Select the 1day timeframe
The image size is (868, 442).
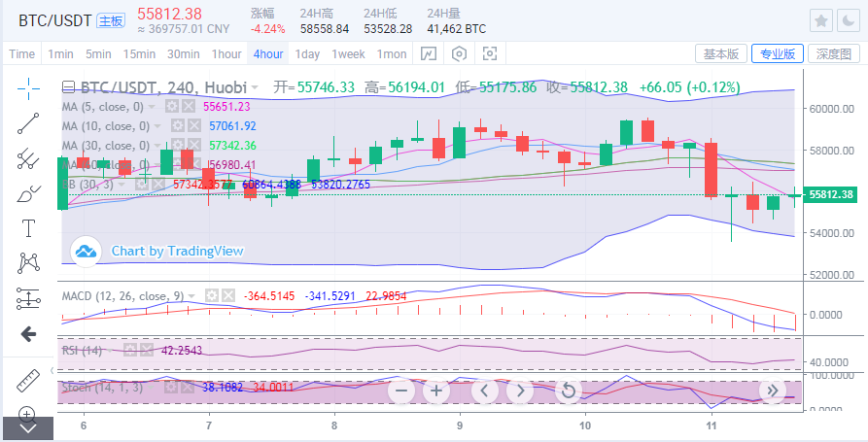tap(307, 54)
